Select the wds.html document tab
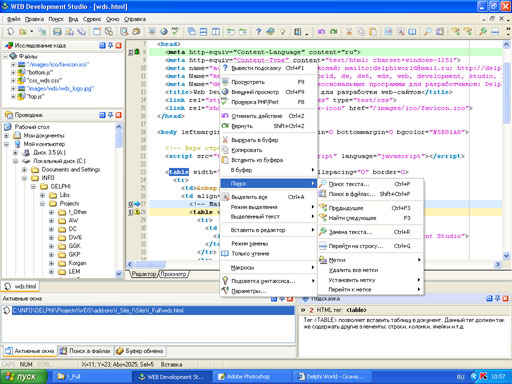The width and height of the screenshot is (512, 384). [21, 286]
